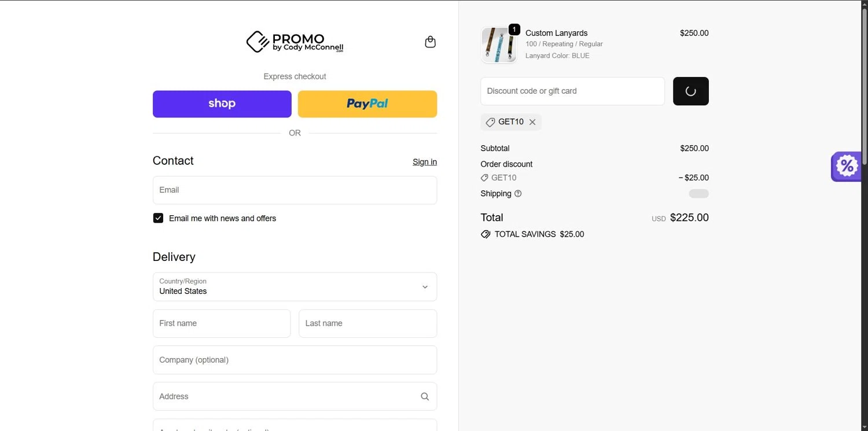Click the Custom Lanyards product name
Image resolution: width=868 pixels, height=431 pixels.
coord(556,33)
